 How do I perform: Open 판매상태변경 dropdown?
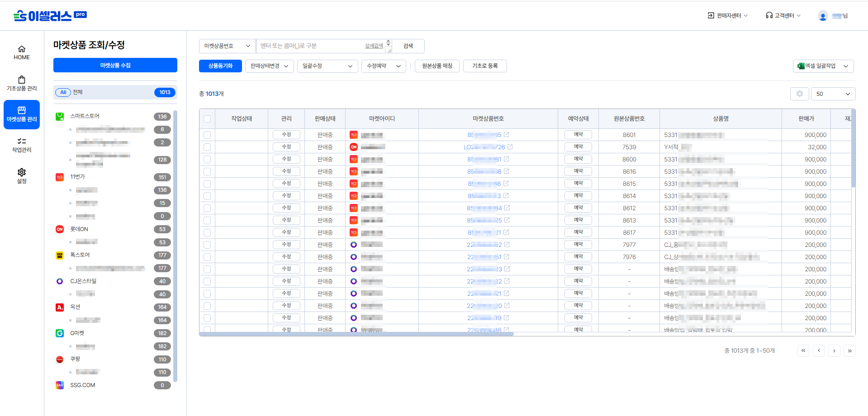270,66
